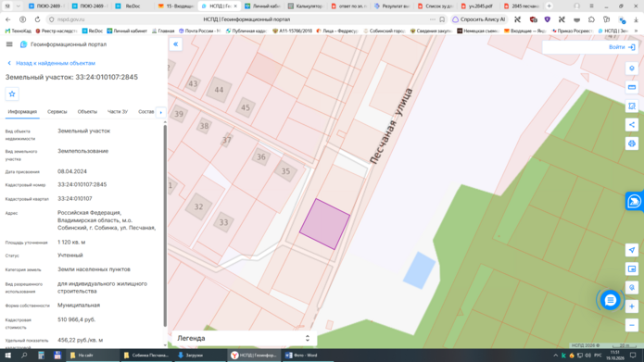Open the Загрузки taskbar window

(x=200, y=356)
